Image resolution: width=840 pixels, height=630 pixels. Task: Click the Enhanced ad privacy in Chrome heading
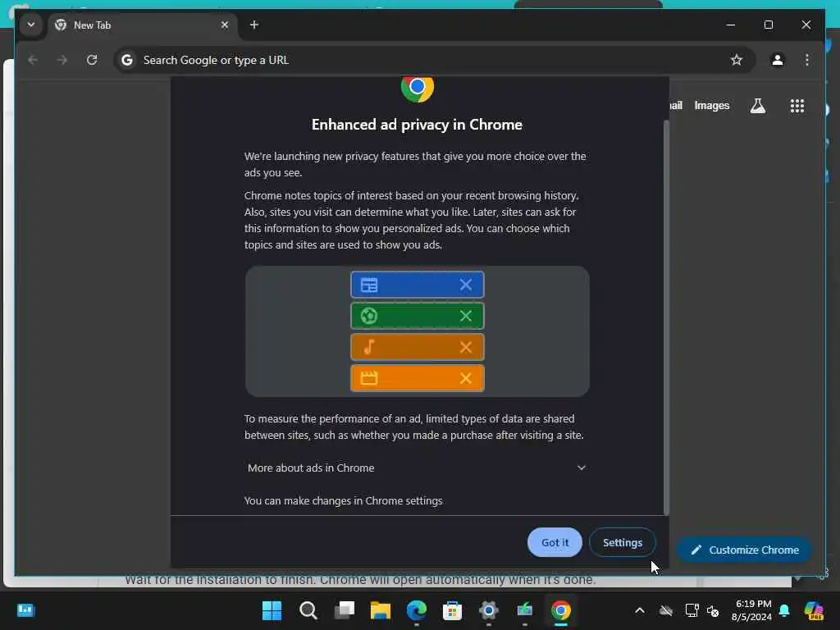click(417, 125)
